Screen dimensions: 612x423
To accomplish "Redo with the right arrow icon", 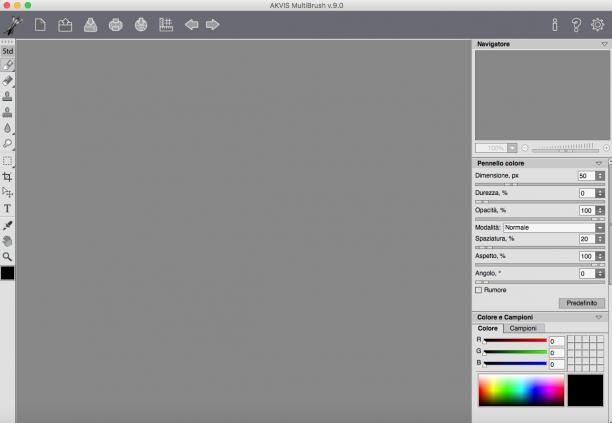I will pyautogui.click(x=213, y=25).
